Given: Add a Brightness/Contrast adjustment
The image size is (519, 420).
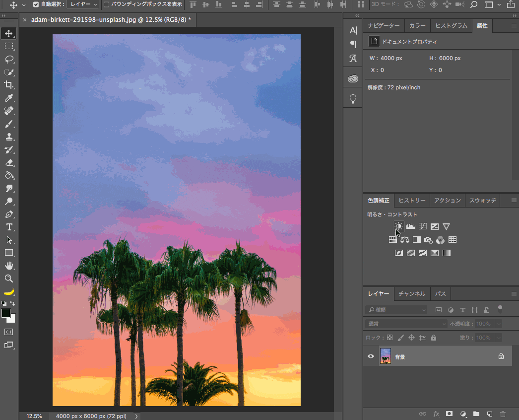Looking at the screenshot, I should pos(398,226).
